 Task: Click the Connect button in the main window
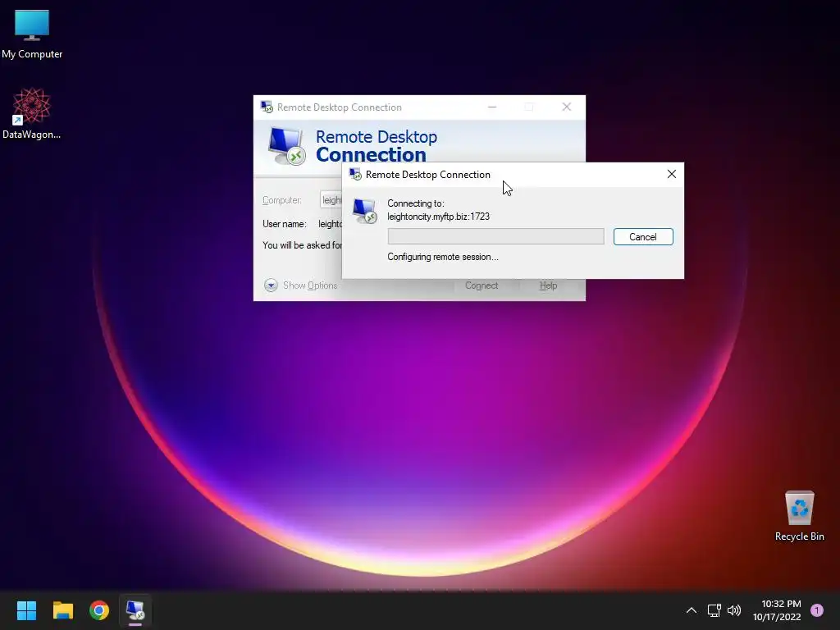point(481,285)
